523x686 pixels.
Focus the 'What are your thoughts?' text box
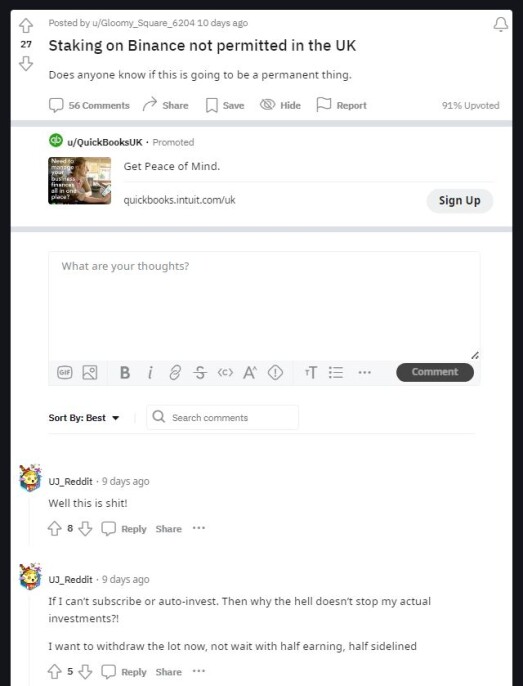pos(264,306)
